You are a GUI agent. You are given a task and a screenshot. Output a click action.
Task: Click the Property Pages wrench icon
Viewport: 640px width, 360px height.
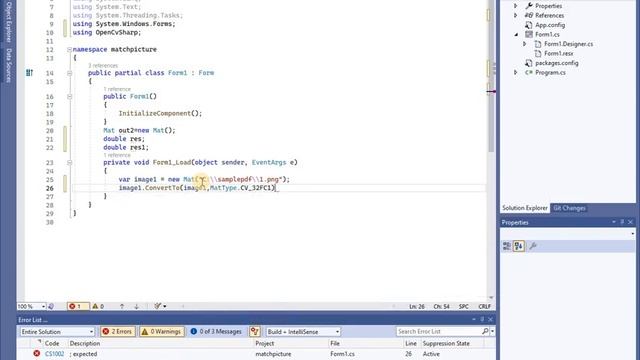[533, 246]
